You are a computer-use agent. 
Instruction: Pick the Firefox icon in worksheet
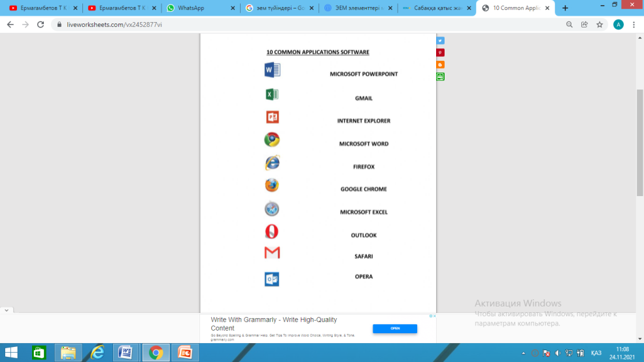(271, 185)
